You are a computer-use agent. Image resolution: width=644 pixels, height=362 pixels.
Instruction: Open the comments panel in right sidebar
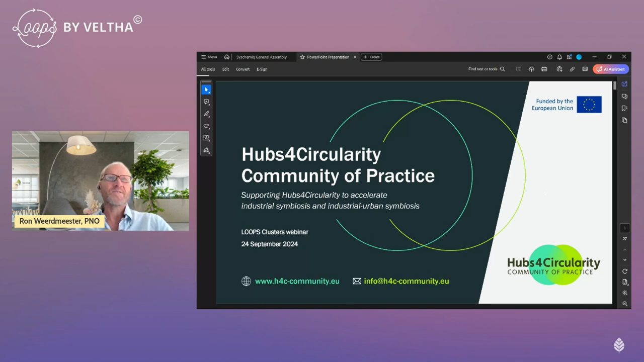624,96
